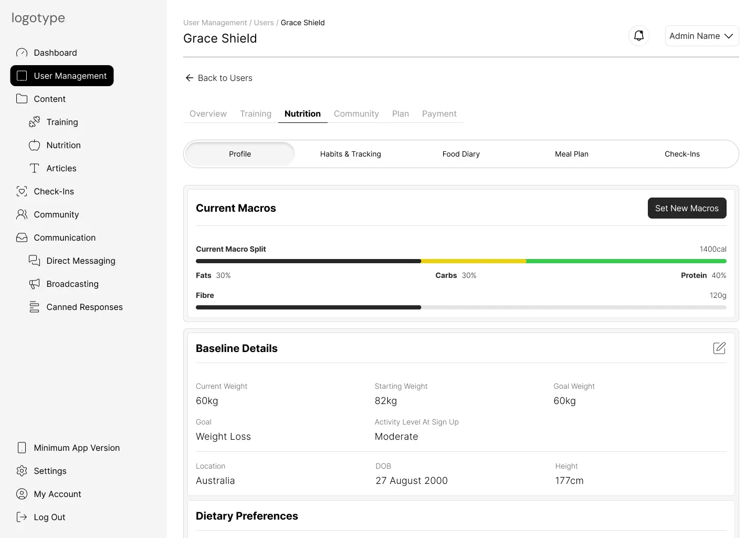Click the Fibre progress bar
The height and width of the screenshot is (538, 756).
[x=461, y=307]
